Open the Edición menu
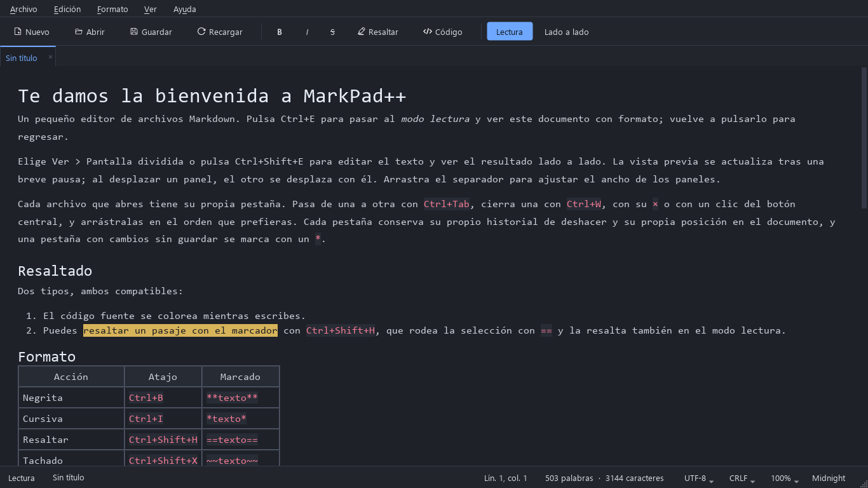This screenshot has width=868, height=488. (67, 9)
